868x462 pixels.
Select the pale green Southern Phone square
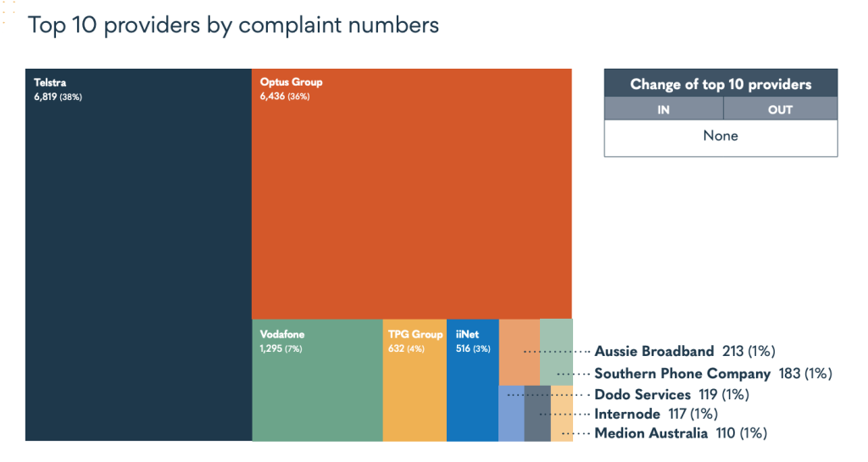pos(556,352)
